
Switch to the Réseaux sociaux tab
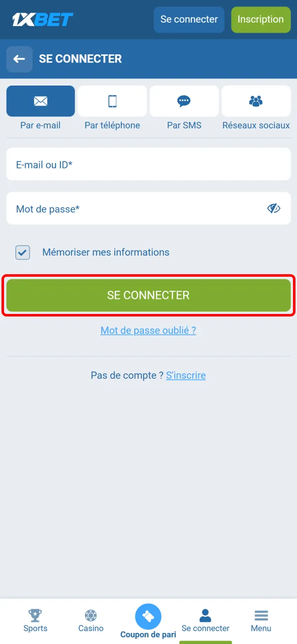point(256,108)
